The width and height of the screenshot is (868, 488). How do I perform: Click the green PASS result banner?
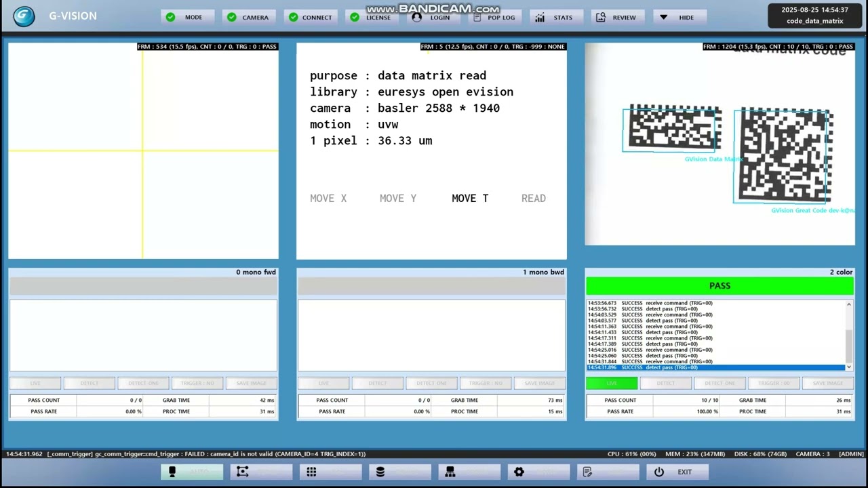(x=719, y=286)
